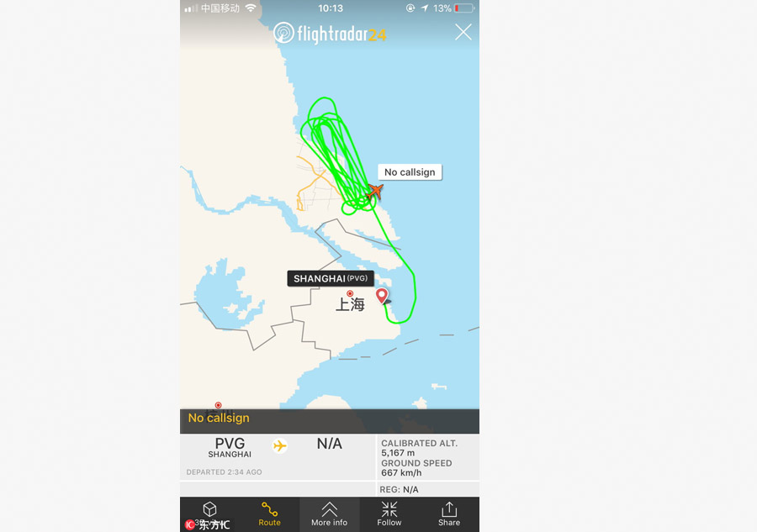Screen dimensions: 757x532
Task: Tap the red PVG airport pin
Action: (x=381, y=296)
